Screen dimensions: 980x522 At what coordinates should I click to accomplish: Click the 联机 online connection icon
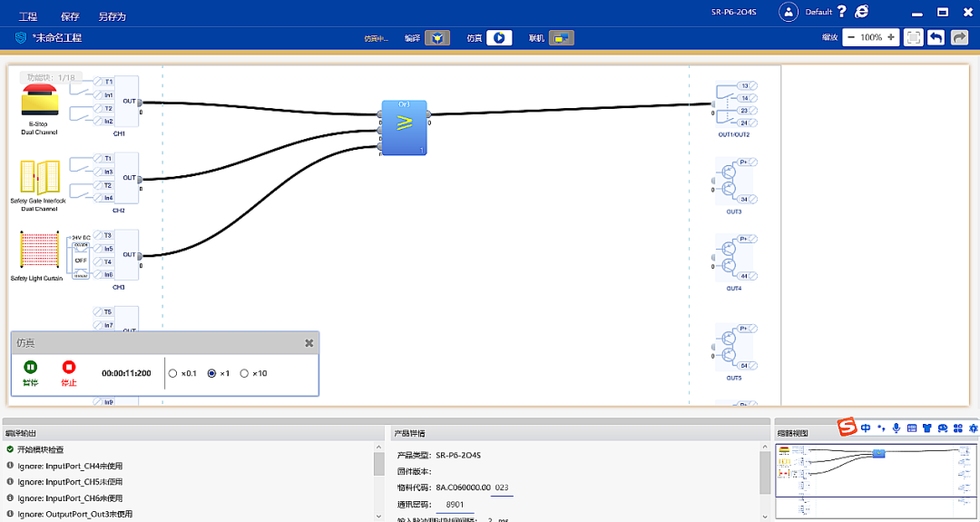562,38
